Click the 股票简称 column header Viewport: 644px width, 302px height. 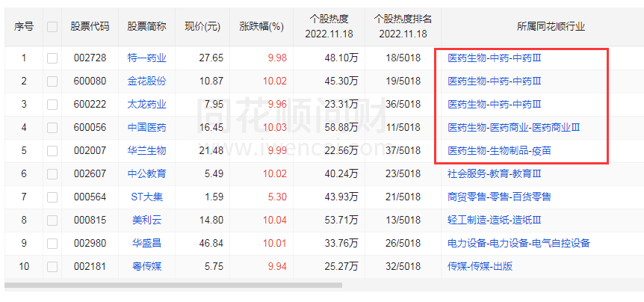[146, 27]
